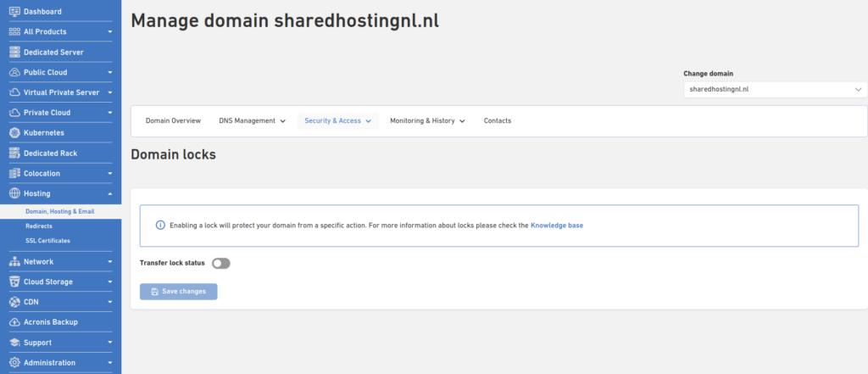Screen dimensions: 868x374
Task: Click the Dashboard icon in sidebar
Action: (14, 11)
